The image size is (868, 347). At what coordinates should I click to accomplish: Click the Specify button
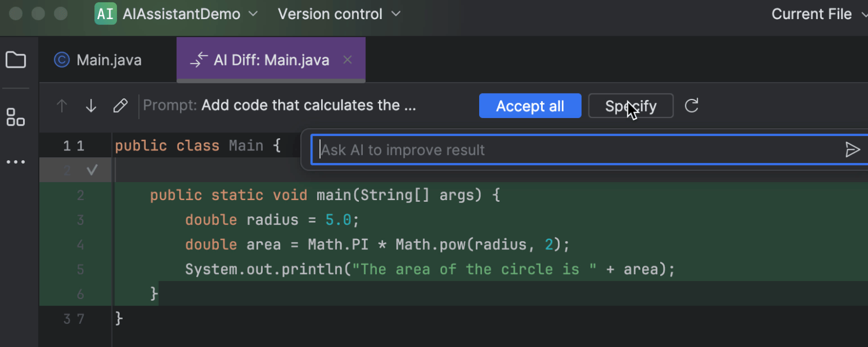pos(631,106)
